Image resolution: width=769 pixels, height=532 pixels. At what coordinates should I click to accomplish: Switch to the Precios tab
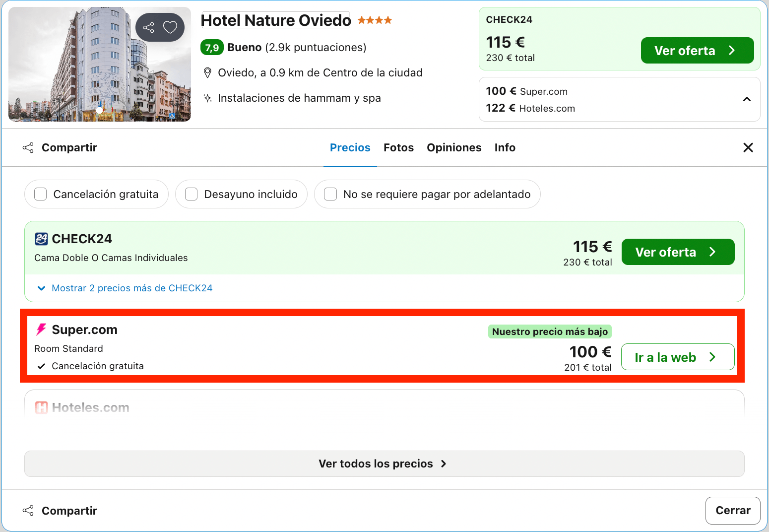click(350, 147)
